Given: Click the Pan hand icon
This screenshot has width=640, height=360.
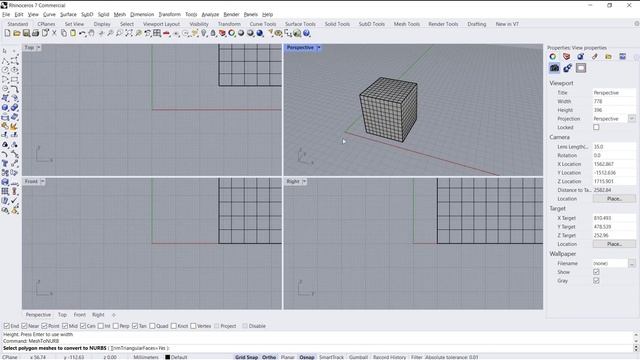Looking at the screenshot, I should [92, 33].
